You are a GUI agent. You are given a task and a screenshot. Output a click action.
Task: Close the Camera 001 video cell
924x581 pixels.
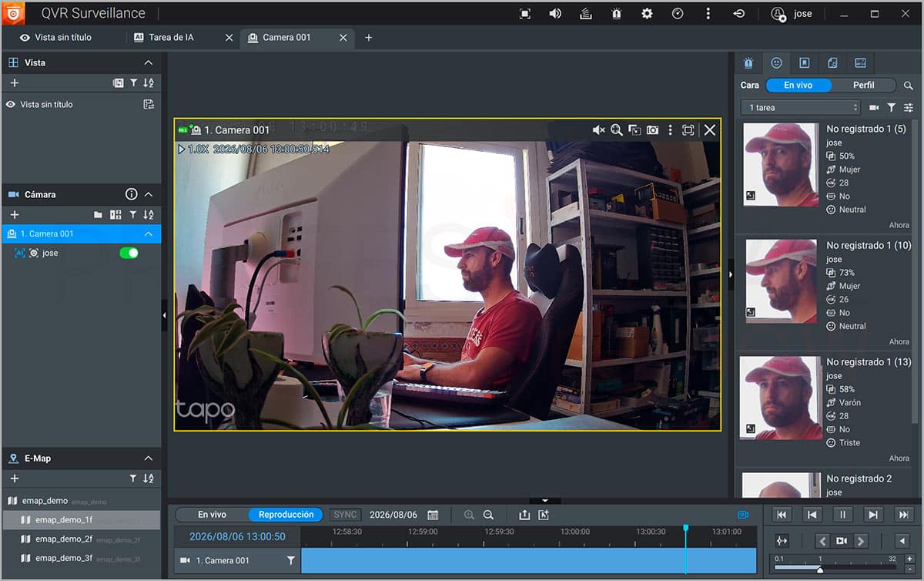(710, 130)
